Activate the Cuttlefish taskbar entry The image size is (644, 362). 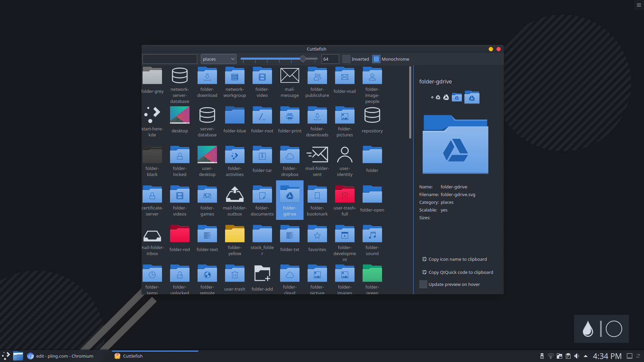pyautogui.click(x=155, y=356)
